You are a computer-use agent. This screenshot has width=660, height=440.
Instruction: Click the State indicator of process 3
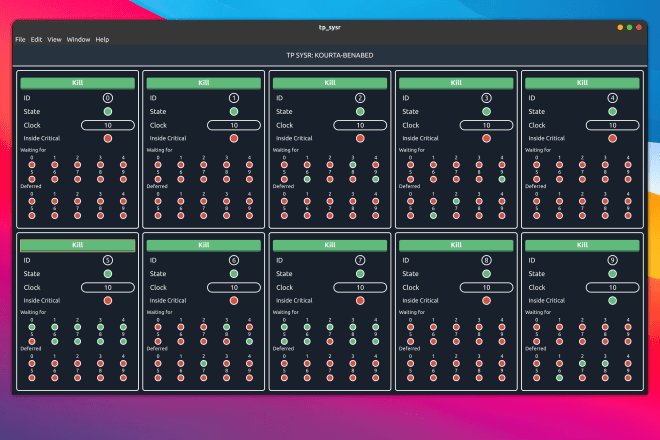point(487,112)
